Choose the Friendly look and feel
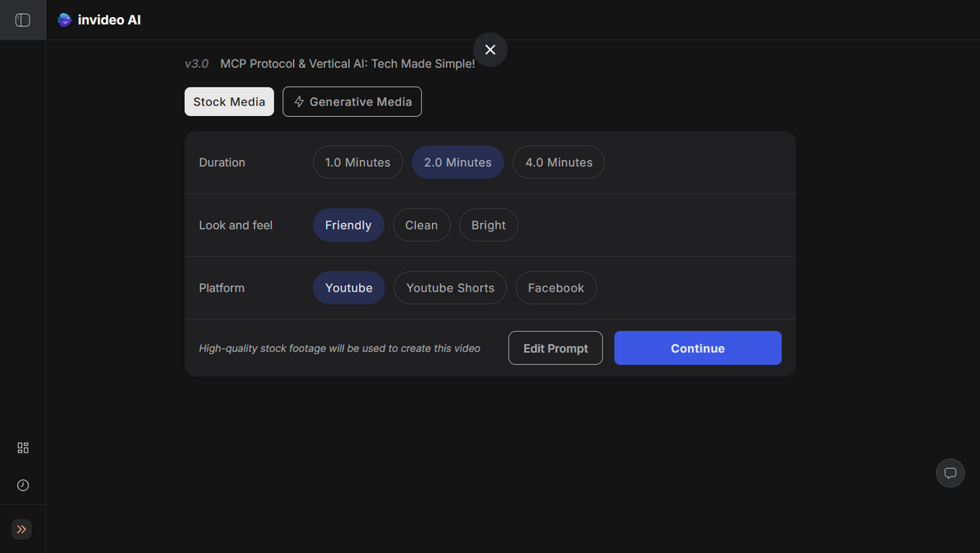The height and width of the screenshot is (553, 980). 348,225
